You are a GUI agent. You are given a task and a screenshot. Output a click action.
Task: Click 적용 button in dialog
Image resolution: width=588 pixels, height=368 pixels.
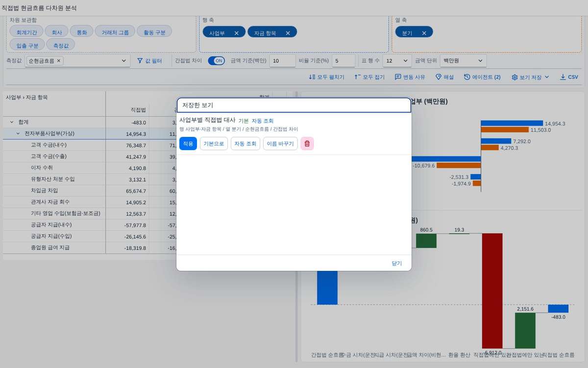point(188,144)
